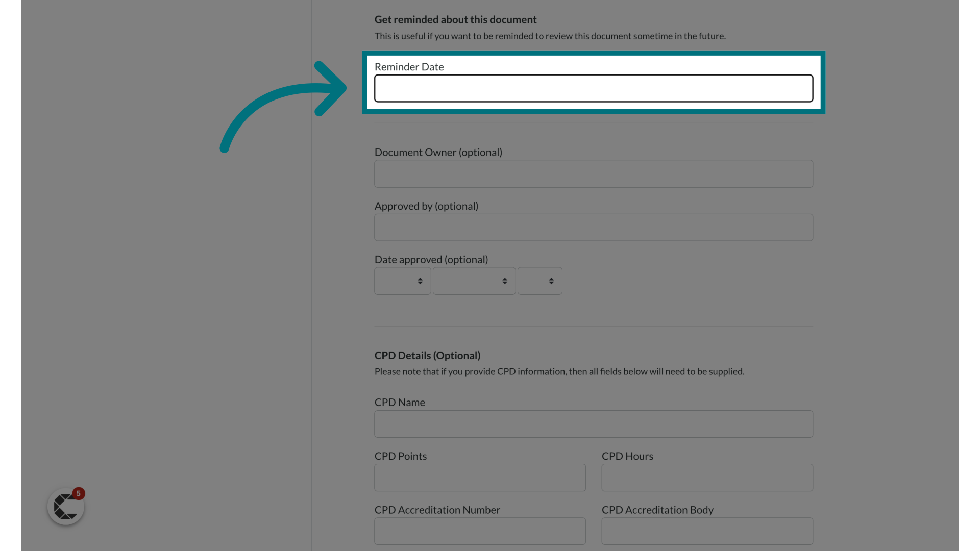The height and width of the screenshot is (551, 980).
Task: Click the CPD Points input field
Action: coord(480,478)
